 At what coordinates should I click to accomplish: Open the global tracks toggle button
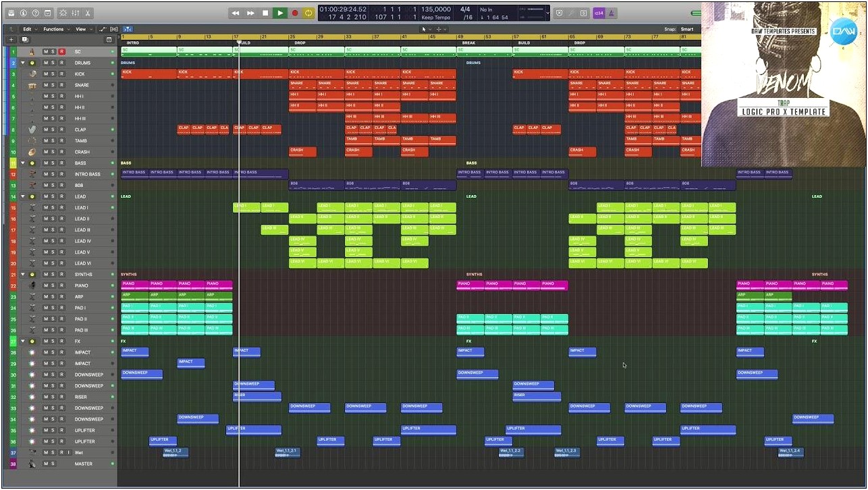click(109, 40)
